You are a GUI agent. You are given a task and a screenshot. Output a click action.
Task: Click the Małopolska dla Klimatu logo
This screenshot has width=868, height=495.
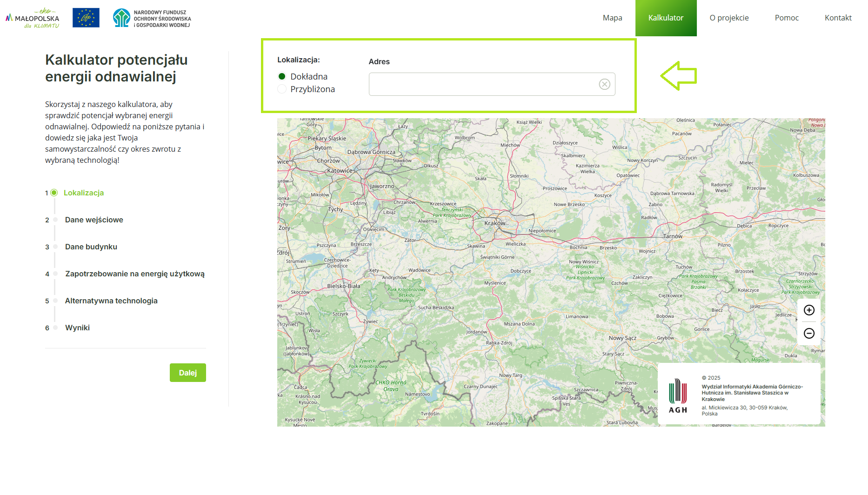point(33,18)
